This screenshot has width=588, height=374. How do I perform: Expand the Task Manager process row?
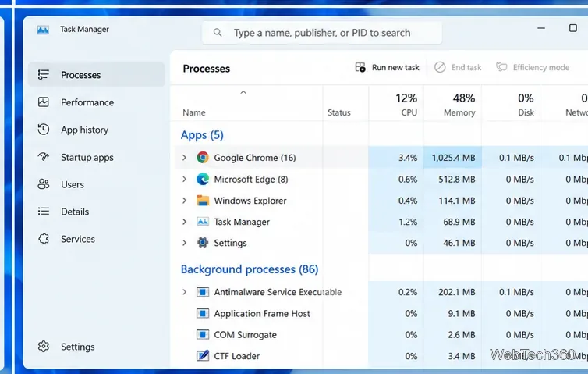pos(184,222)
